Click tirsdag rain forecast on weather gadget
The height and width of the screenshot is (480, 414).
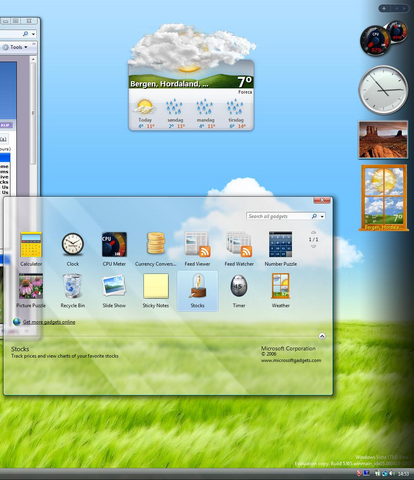(x=236, y=114)
